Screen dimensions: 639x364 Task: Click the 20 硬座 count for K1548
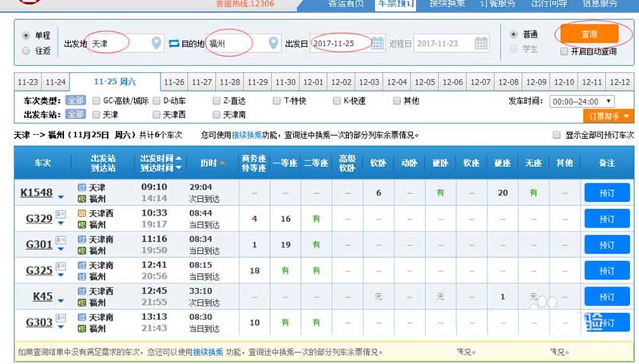502,192
